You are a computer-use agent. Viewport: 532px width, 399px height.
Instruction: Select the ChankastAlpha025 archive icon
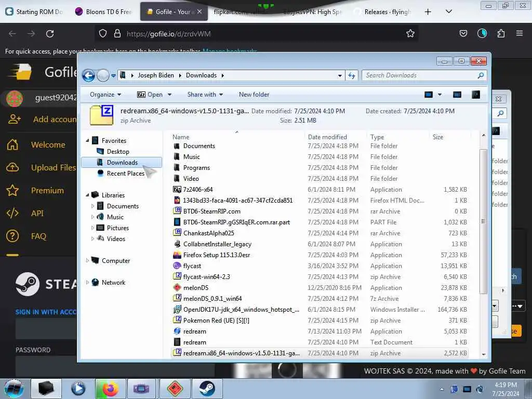177,233
